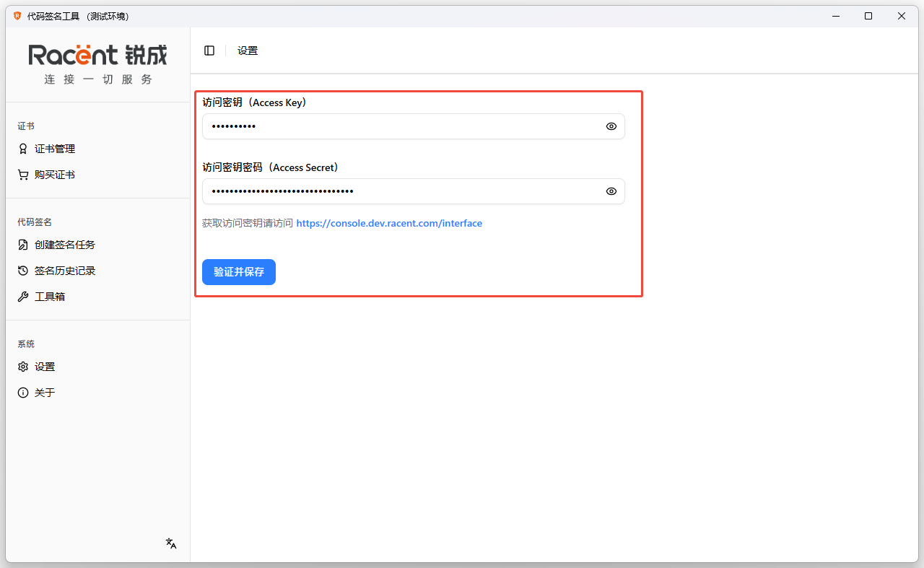The image size is (924, 568).
Task: Open the 工具箱 menu item
Action: click(x=50, y=297)
